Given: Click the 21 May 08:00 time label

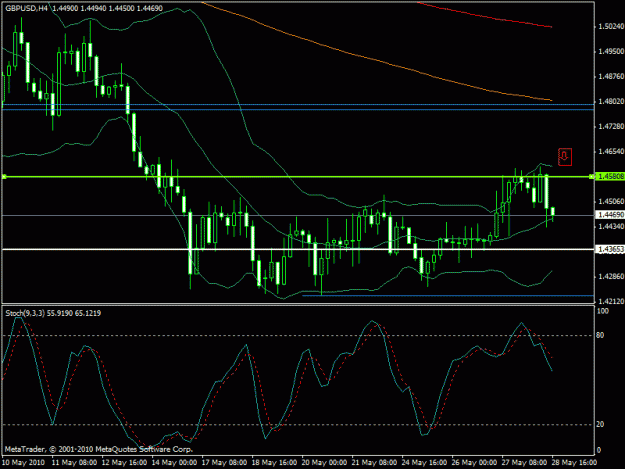Looking at the screenshot, I should point(375,463).
